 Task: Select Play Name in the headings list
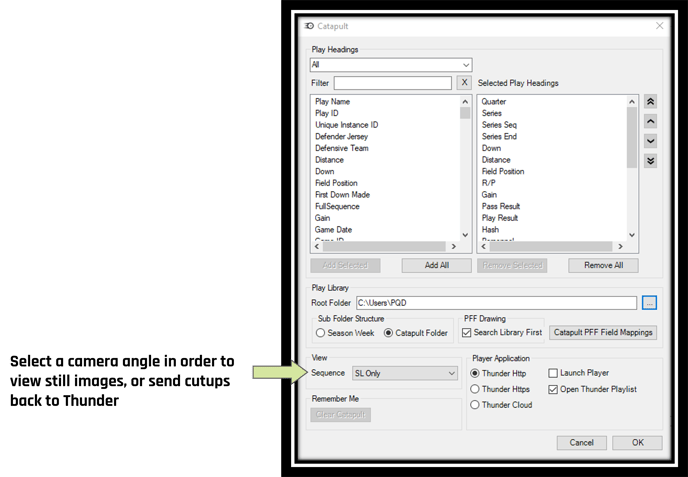pos(332,102)
